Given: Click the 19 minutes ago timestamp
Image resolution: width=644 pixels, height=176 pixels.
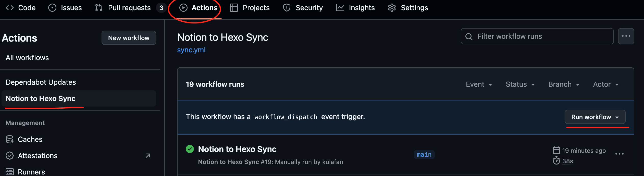Looking at the screenshot, I should point(584,151).
